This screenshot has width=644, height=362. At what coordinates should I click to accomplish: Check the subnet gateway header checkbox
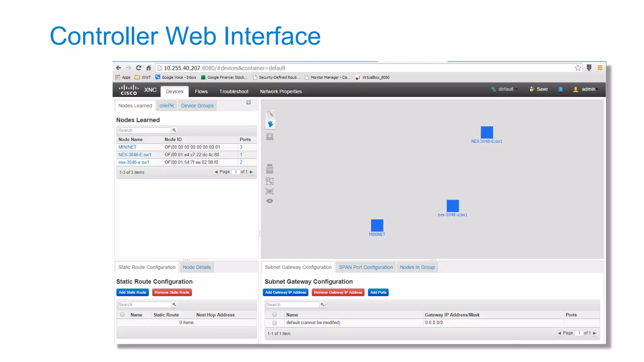point(275,315)
